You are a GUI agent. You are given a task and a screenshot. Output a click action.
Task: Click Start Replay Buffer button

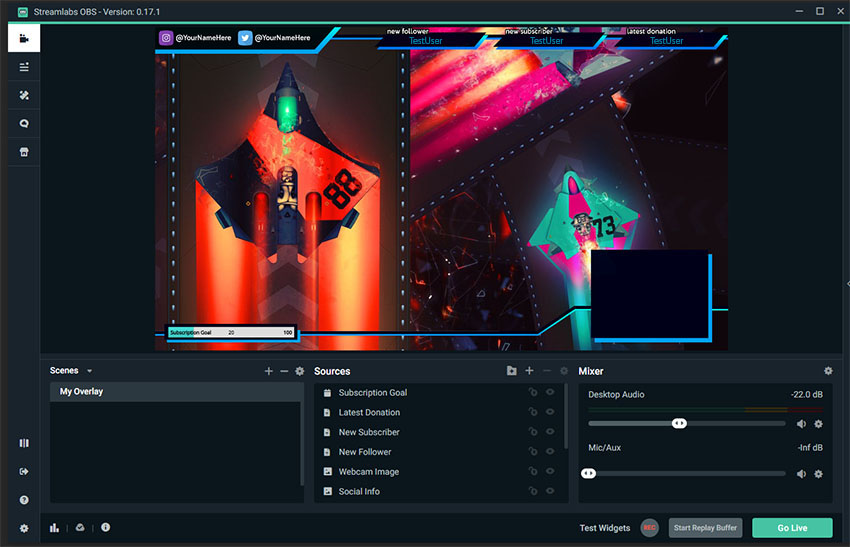point(705,527)
